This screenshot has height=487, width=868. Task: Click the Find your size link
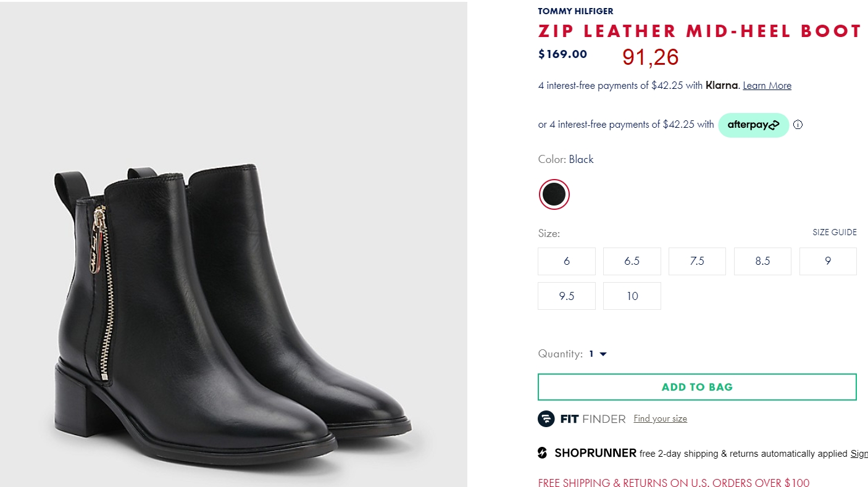point(660,418)
